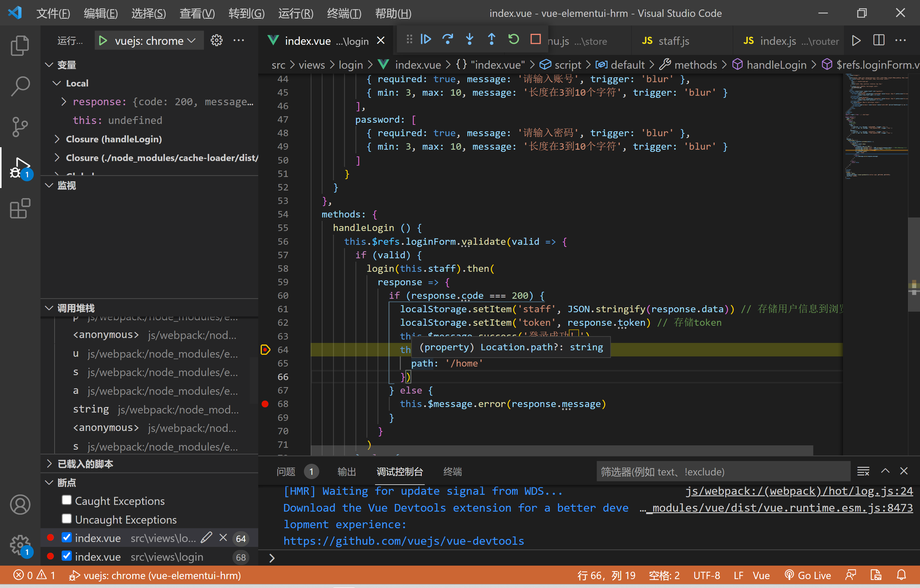The height and width of the screenshot is (588, 920).
Task: Click Go Live in status bar
Action: pyautogui.click(x=808, y=575)
